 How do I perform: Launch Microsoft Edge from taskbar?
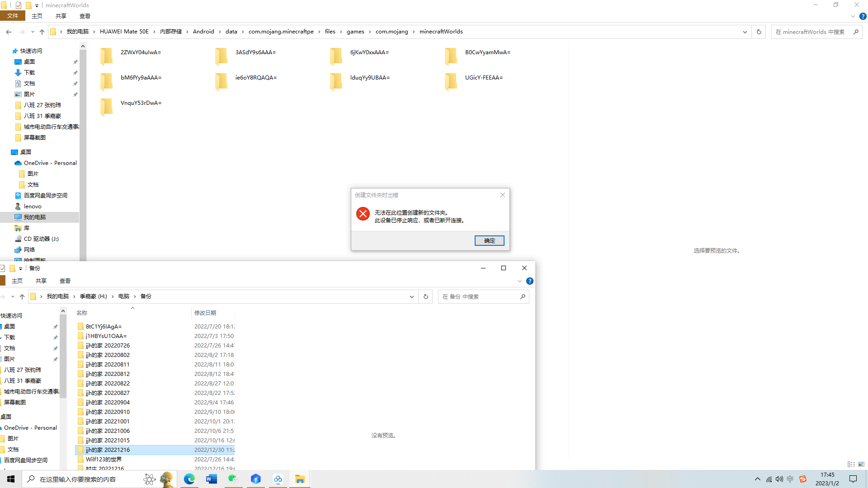tap(189, 479)
